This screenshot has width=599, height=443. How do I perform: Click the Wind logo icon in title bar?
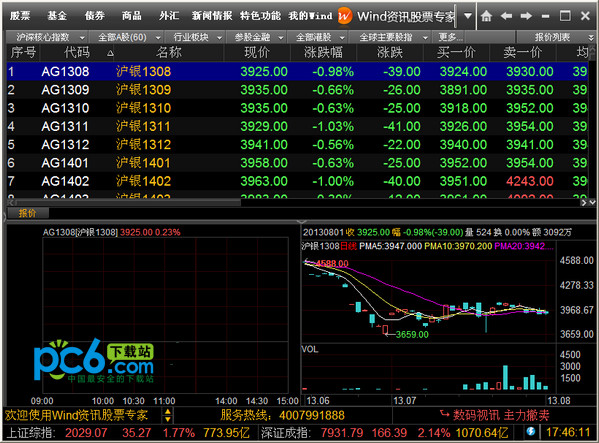pos(345,16)
